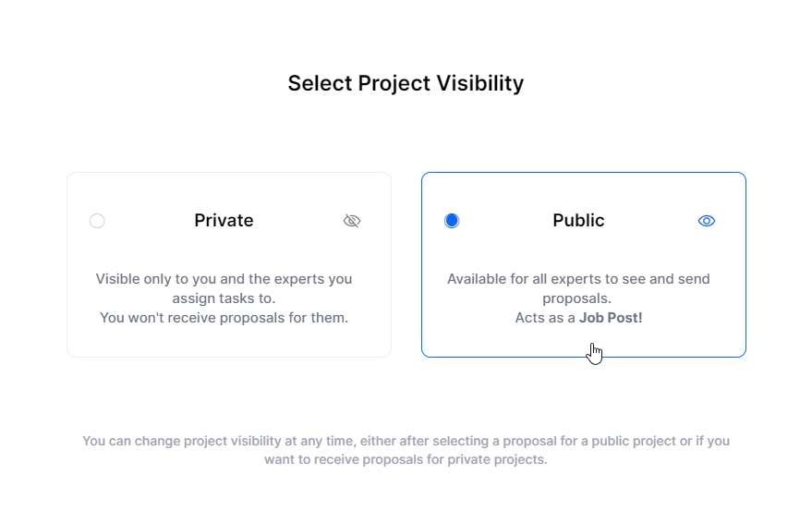Click 'Visible only to you' description line
The width and height of the screenshot is (812, 523).
pyautogui.click(x=224, y=279)
